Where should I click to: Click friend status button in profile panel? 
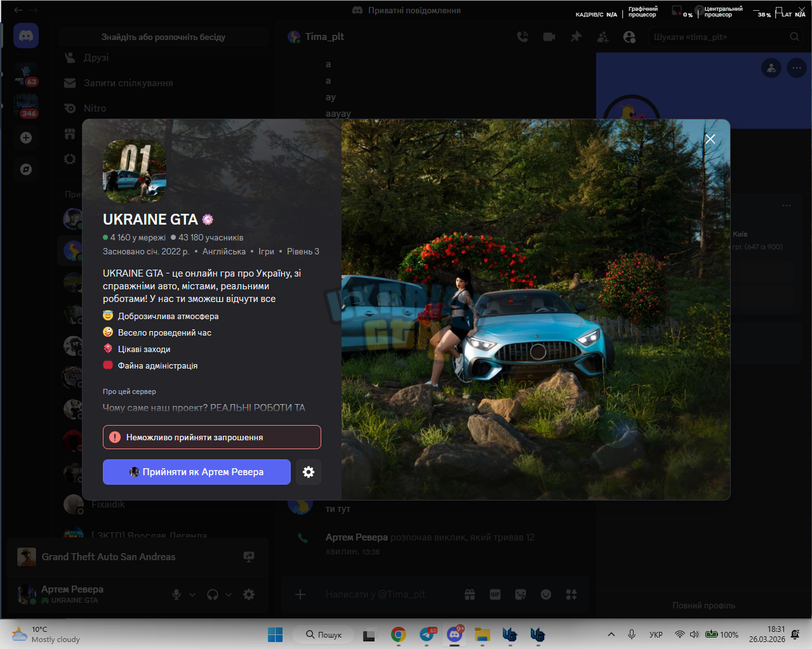pyautogui.click(x=771, y=68)
